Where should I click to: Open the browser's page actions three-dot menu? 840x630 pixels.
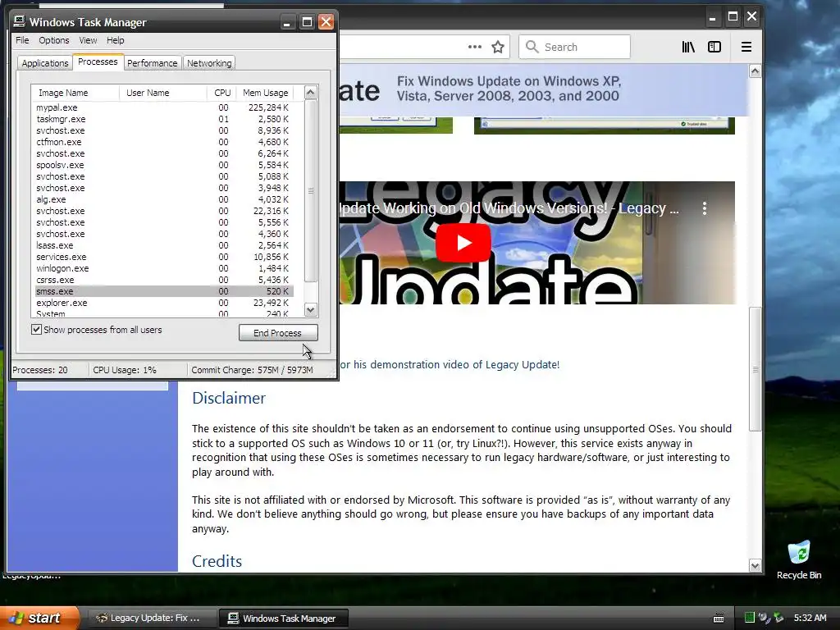(475, 47)
